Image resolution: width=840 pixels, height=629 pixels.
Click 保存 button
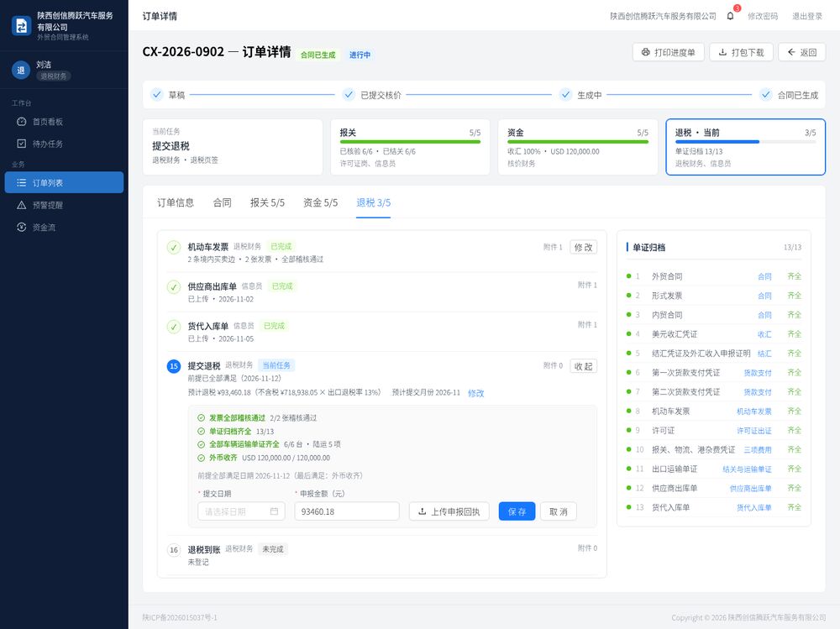coord(517,511)
